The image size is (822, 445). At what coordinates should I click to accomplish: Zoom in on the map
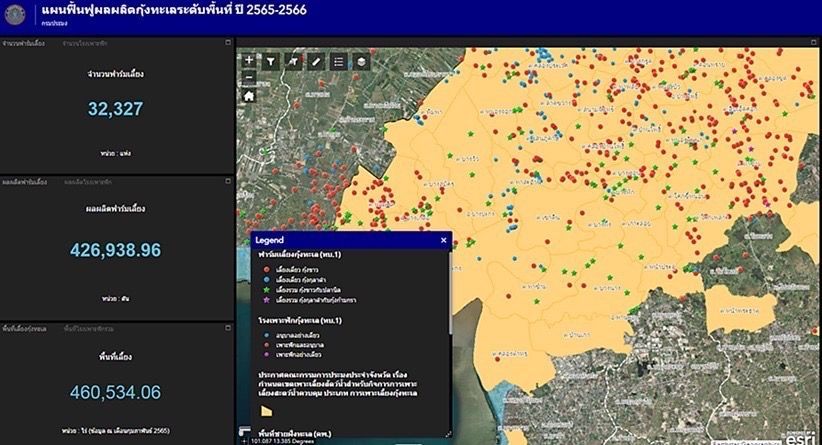(249, 61)
